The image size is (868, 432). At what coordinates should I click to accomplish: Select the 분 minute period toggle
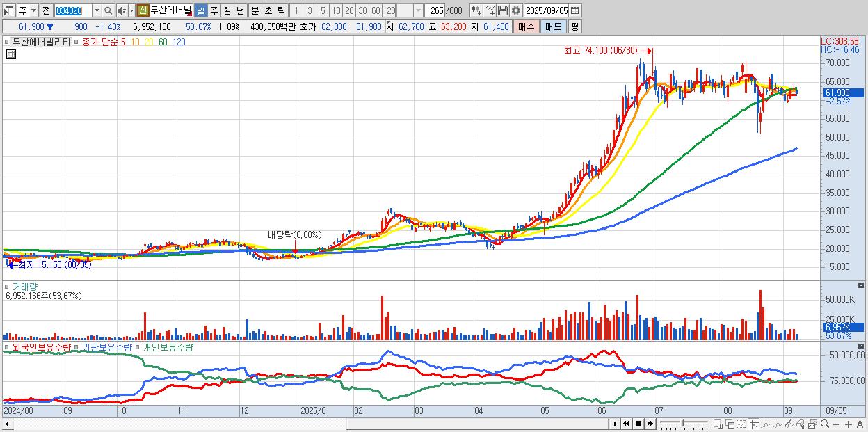(255, 11)
